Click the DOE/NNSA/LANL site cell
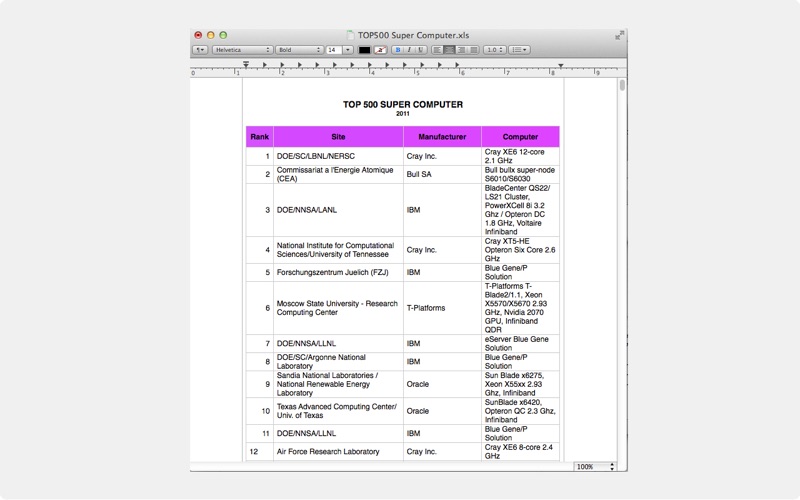Viewport: 800px width, 500px height. [338, 210]
